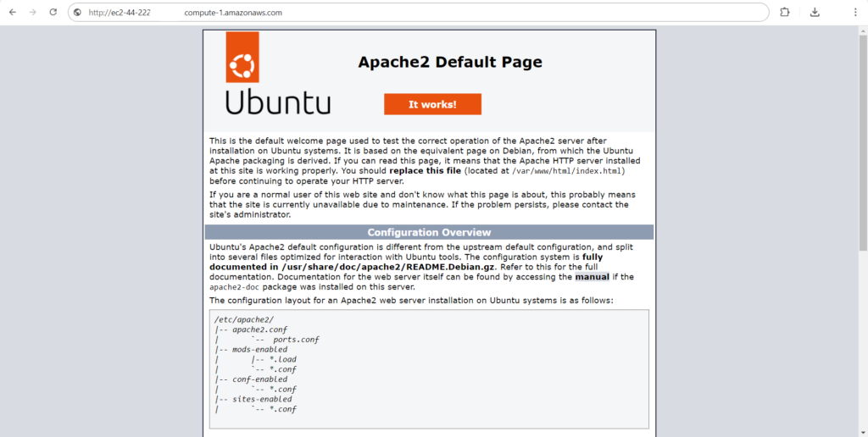Click the 'apache2.conf' line in tree

coord(260,329)
